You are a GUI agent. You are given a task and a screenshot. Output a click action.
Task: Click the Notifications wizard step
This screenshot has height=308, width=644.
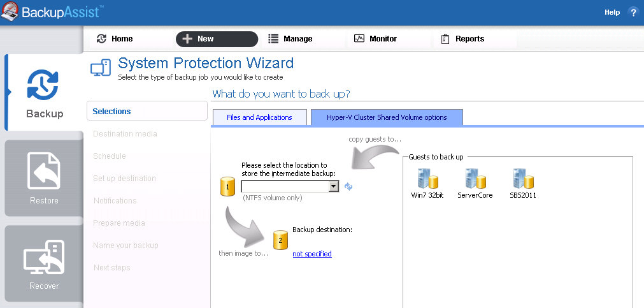tap(115, 201)
